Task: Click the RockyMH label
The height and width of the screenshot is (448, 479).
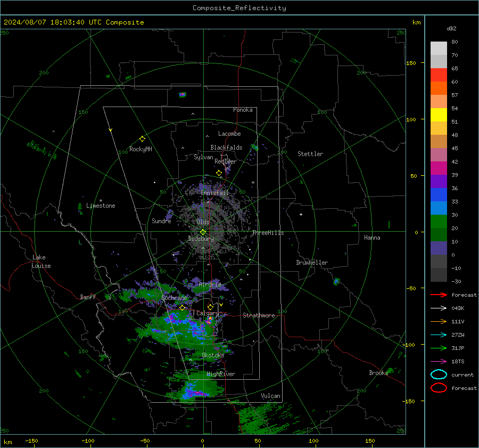Action: point(141,149)
